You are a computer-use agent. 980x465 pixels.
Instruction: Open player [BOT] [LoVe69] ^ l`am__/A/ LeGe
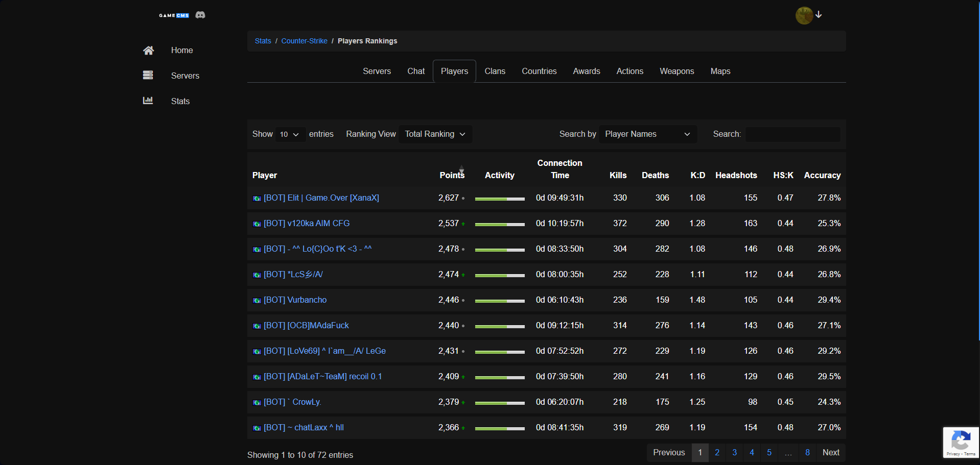tap(325, 351)
